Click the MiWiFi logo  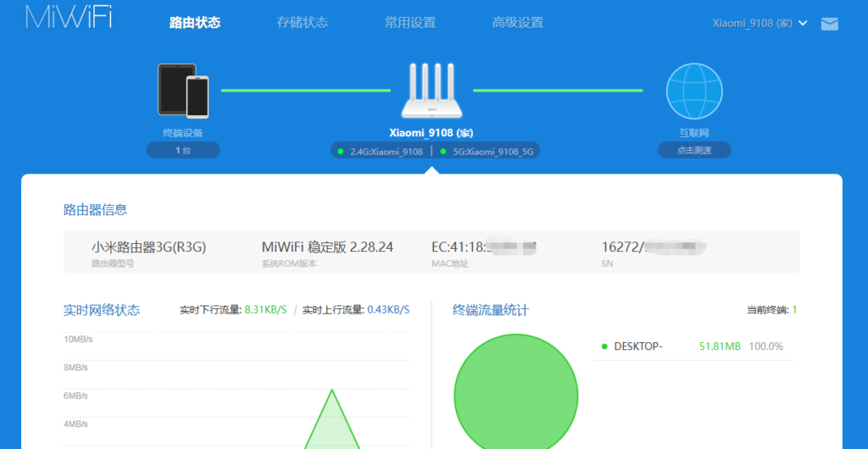pos(69,17)
